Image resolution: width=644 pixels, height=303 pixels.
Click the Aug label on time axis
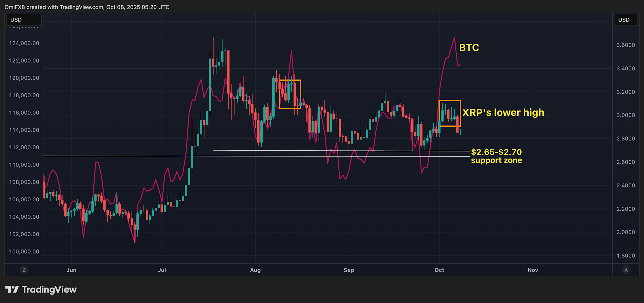click(x=255, y=270)
